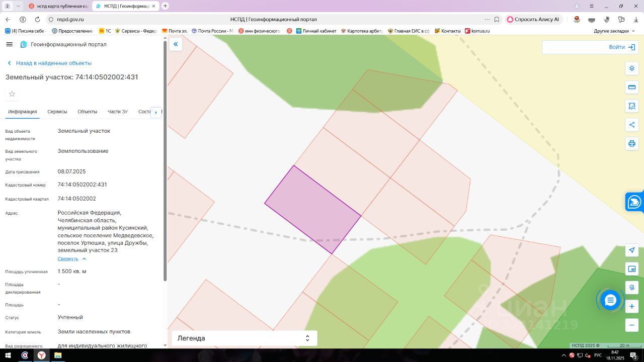Locate my position with arrow icon
Screen dimensions: 644x362
[x=632, y=250]
